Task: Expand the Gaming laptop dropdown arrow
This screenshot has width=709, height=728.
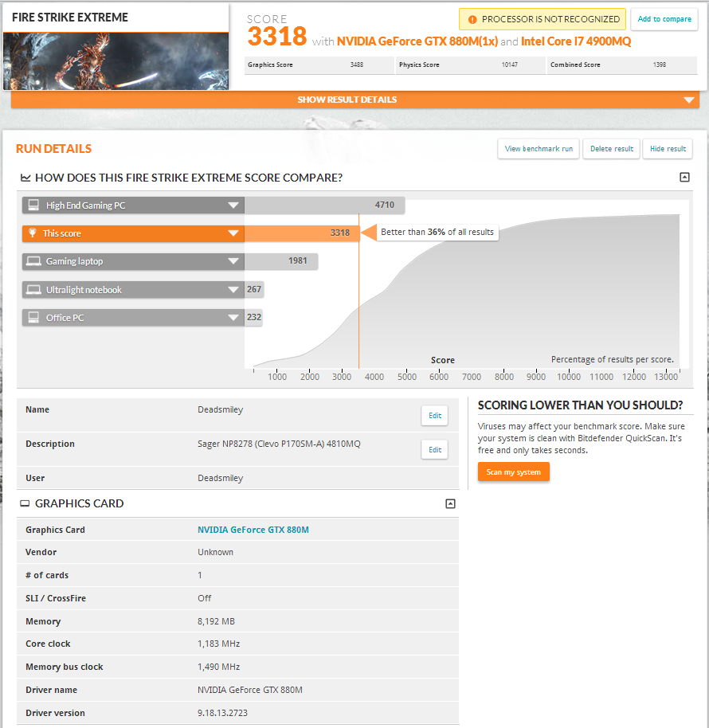Action: point(233,261)
